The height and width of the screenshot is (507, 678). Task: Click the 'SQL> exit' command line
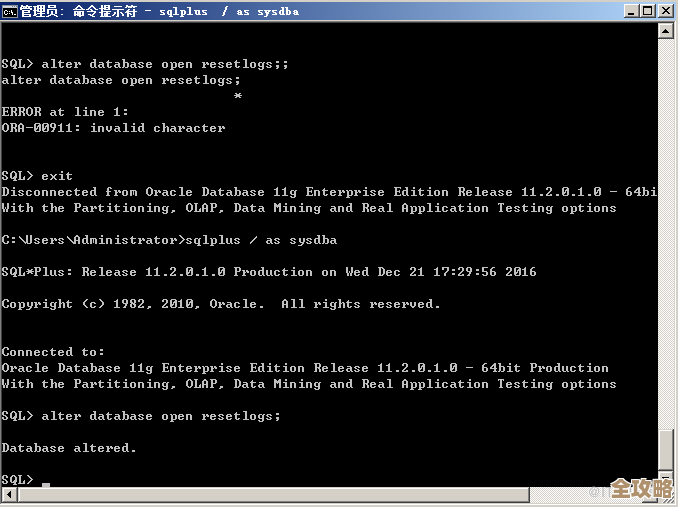click(x=37, y=176)
